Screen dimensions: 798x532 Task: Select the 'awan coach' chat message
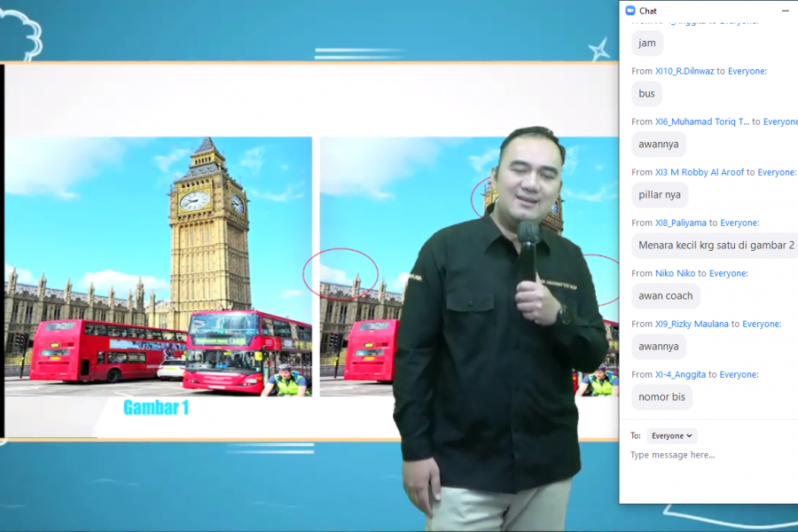click(665, 296)
